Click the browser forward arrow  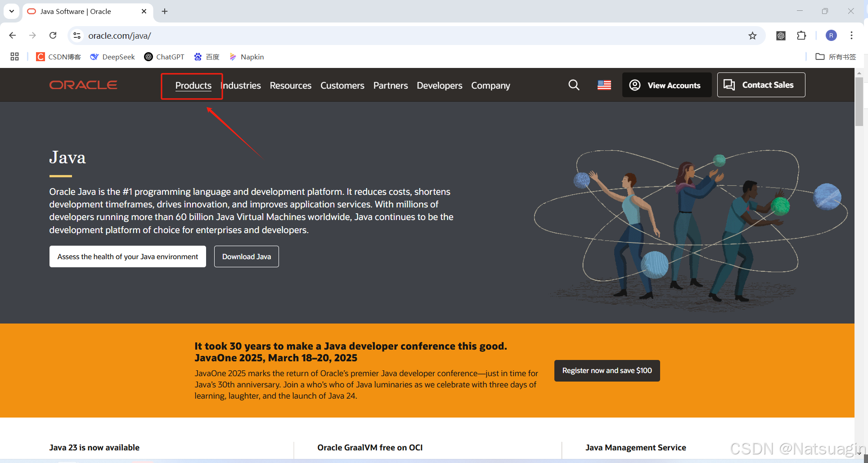(x=32, y=36)
